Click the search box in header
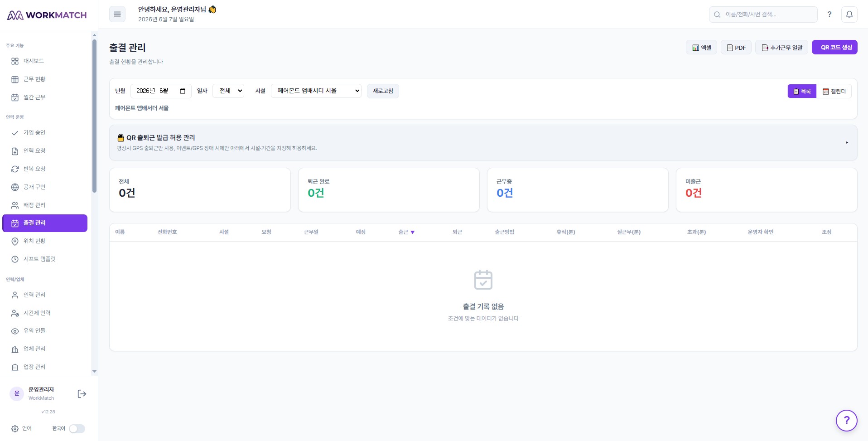The width and height of the screenshot is (868, 441). (x=763, y=14)
